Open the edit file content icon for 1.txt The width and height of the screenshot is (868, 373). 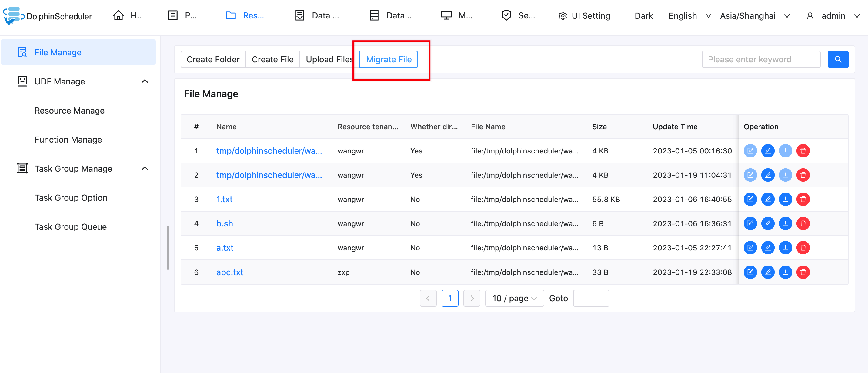point(750,199)
